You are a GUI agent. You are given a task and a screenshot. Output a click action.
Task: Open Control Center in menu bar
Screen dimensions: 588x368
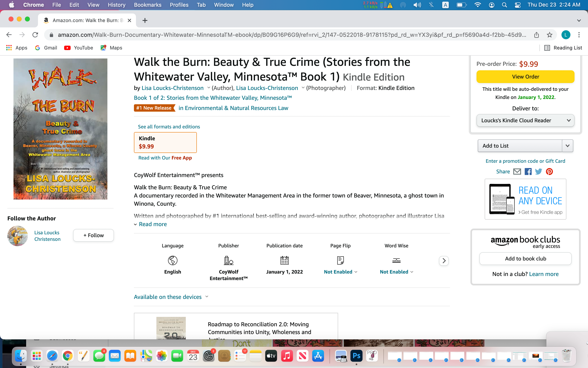coord(518,5)
